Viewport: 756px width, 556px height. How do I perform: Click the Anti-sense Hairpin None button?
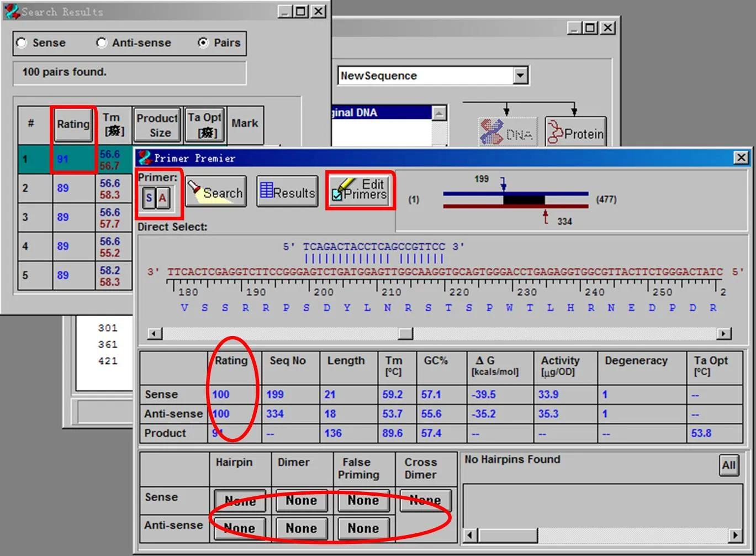[240, 528]
